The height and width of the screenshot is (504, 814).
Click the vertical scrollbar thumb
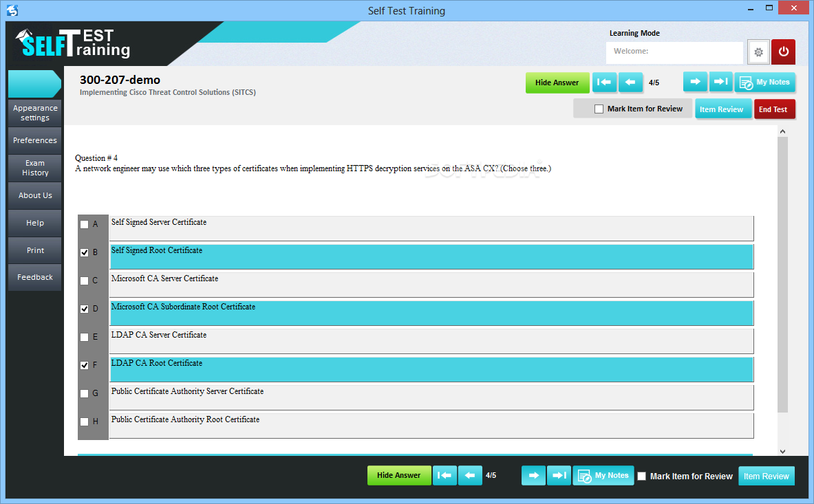click(782, 275)
